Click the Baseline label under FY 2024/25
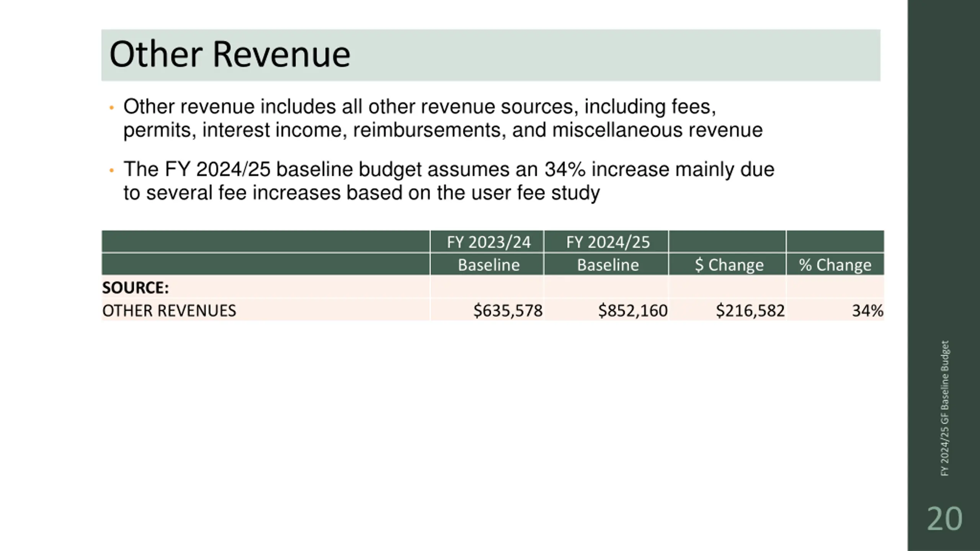The width and height of the screenshot is (980, 551). coord(608,264)
